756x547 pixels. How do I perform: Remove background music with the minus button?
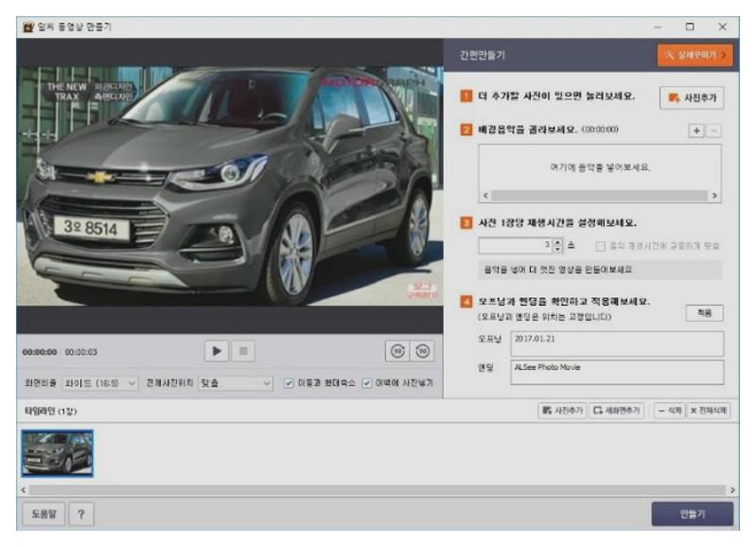click(714, 131)
